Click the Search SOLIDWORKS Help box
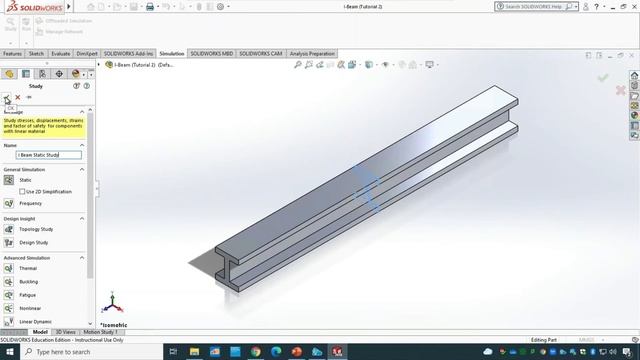Screen dimensions: 640x360 click(536, 7)
